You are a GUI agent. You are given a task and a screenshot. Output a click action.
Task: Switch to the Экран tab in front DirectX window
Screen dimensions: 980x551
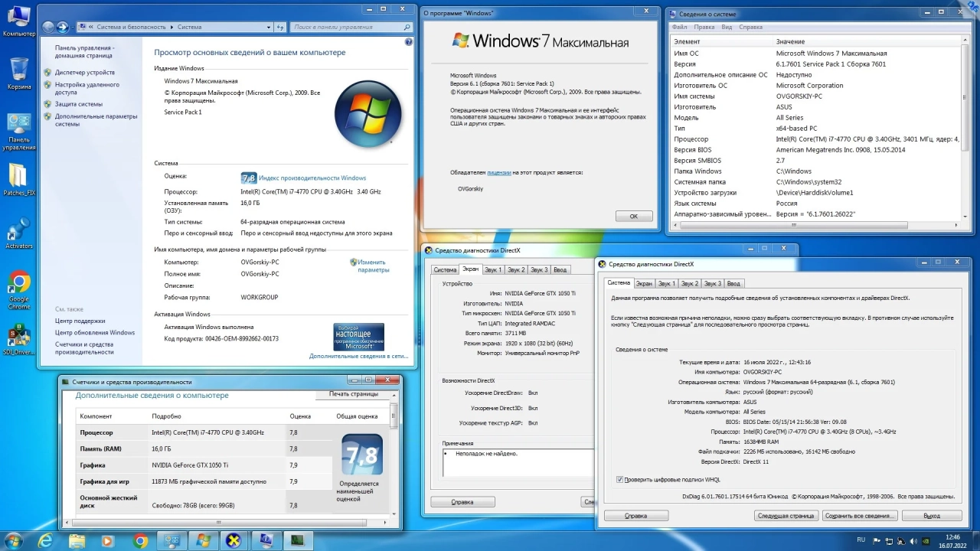644,283
